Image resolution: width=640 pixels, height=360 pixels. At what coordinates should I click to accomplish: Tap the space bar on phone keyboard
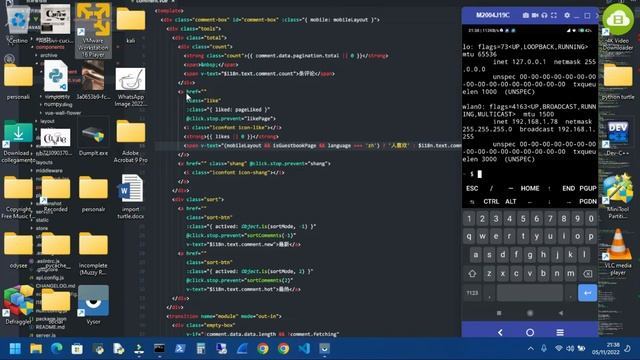(x=530, y=293)
